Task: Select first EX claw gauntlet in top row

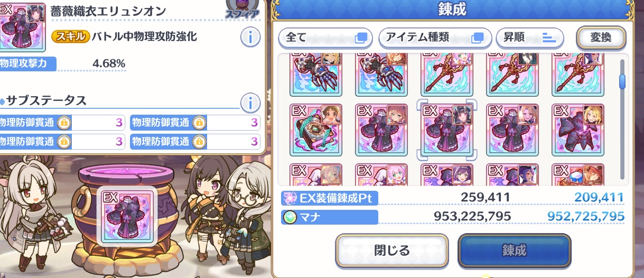Action: pyautogui.click(x=316, y=75)
